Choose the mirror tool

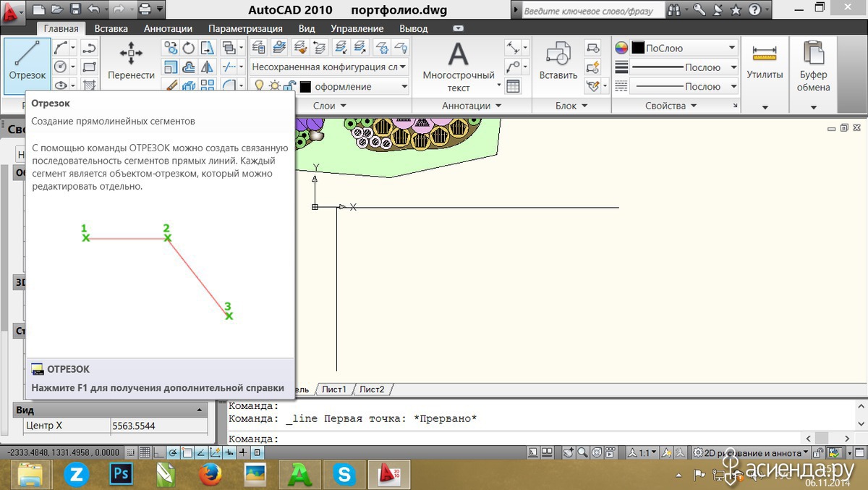pos(208,67)
